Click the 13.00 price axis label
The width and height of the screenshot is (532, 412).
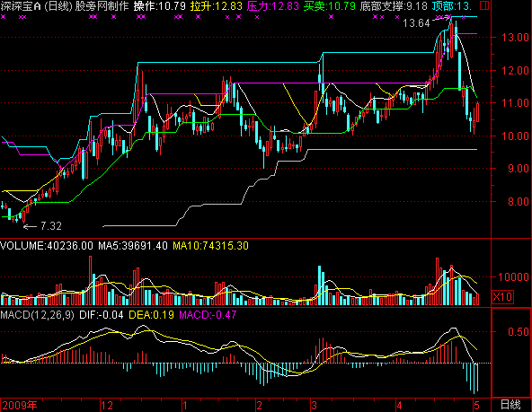point(516,38)
